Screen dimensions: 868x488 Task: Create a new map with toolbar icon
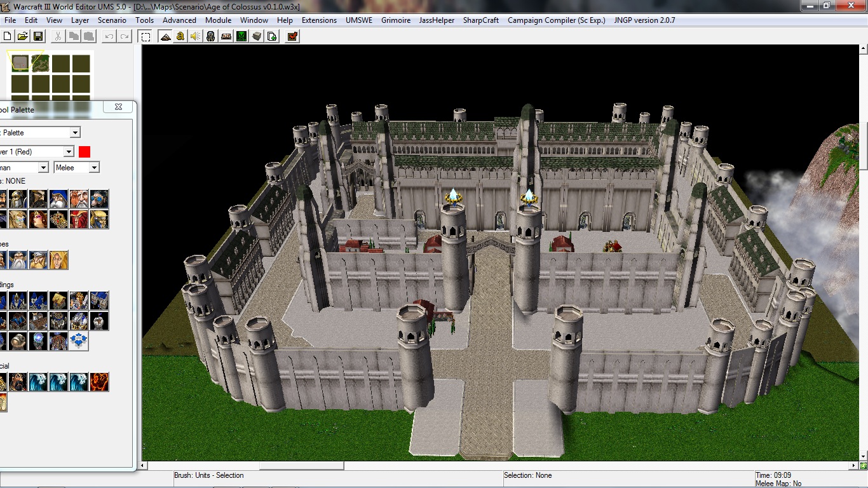click(8, 36)
